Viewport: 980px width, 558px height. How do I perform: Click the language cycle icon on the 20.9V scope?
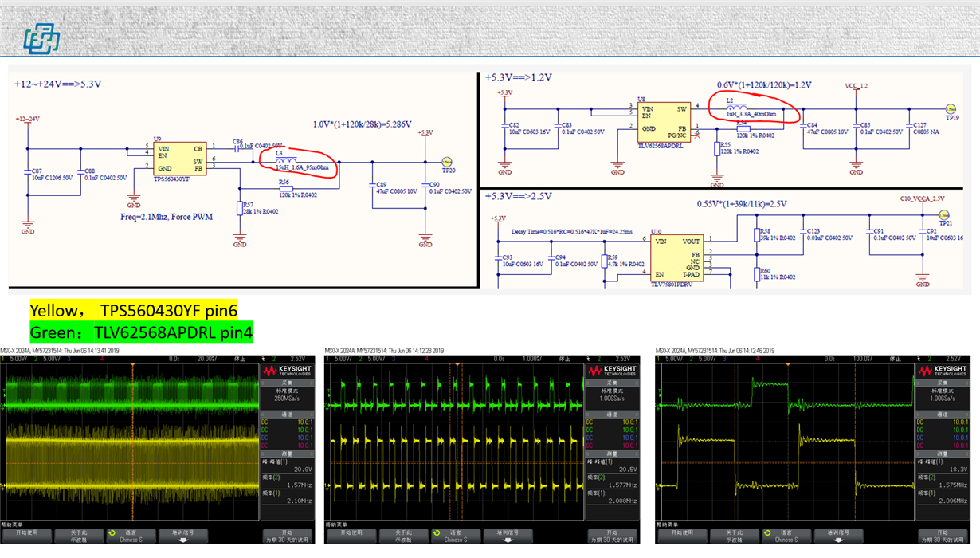click(x=112, y=533)
